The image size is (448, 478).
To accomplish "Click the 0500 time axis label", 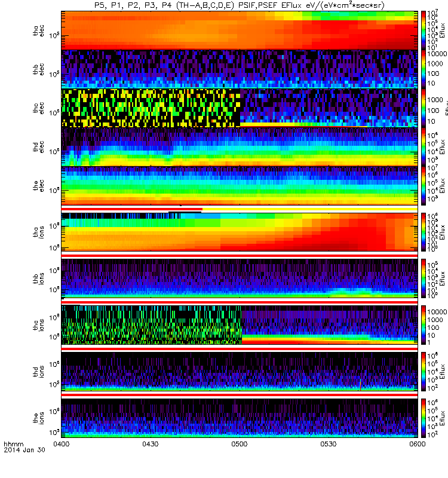I will click(x=240, y=444).
